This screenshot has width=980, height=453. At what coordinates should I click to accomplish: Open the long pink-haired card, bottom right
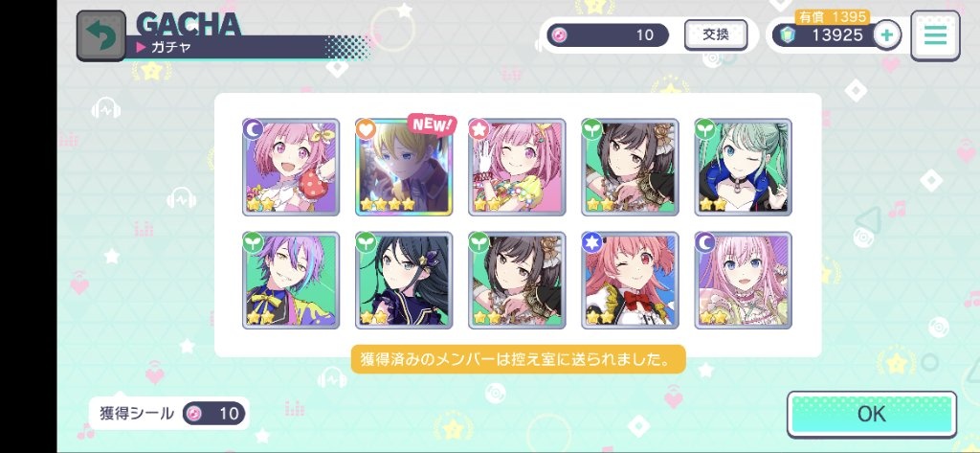point(743,281)
